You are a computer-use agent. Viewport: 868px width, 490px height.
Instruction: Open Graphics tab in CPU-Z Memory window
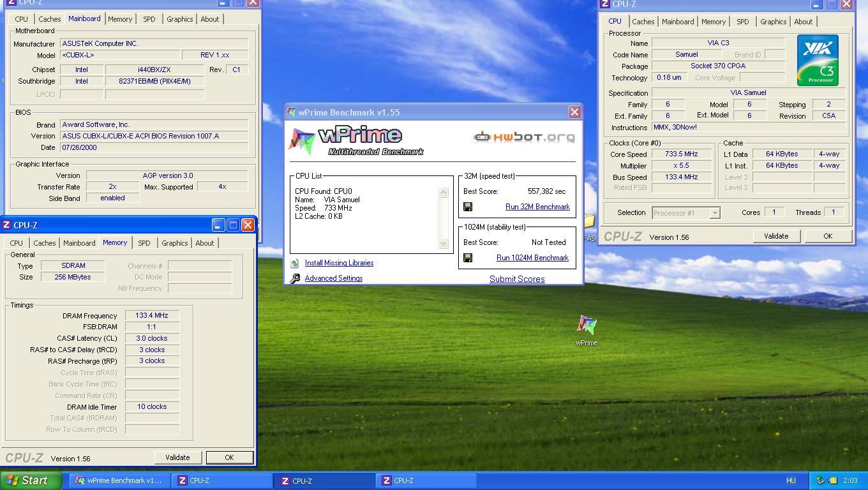click(x=174, y=243)
